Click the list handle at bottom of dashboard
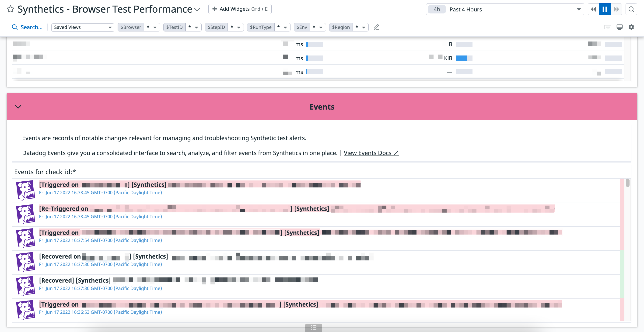This screenshot has width=644, height=332. (x=314, y=328)
